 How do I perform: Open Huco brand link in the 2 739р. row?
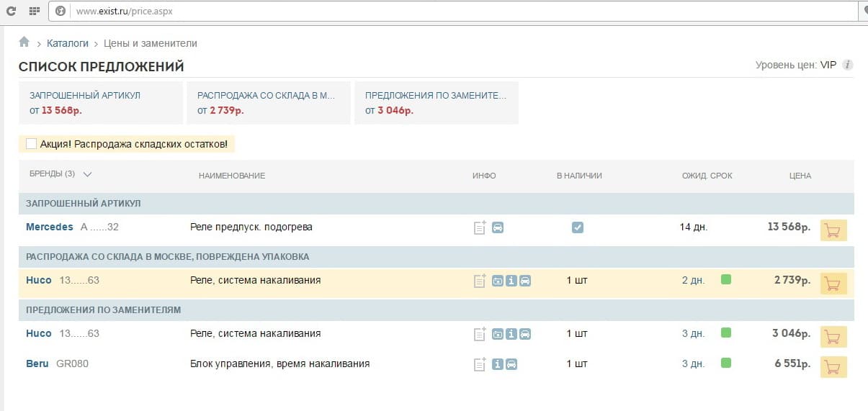pyautogui.click(x=39, y=280)
